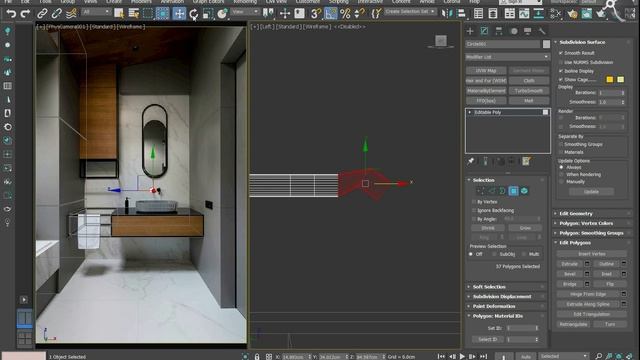Collapse the Selection rollout

pyautogui.click(x=483, y=180)
